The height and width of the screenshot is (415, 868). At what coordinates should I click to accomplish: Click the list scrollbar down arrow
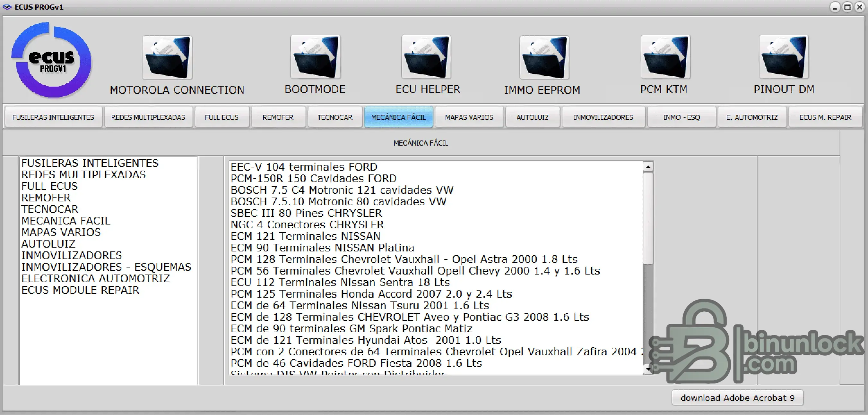coord(648,369)
